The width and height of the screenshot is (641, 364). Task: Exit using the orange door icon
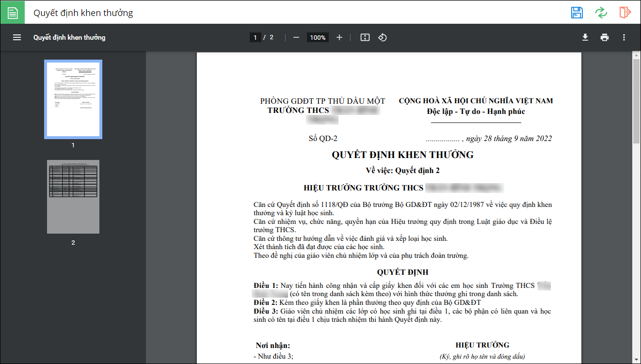point(625,13)
